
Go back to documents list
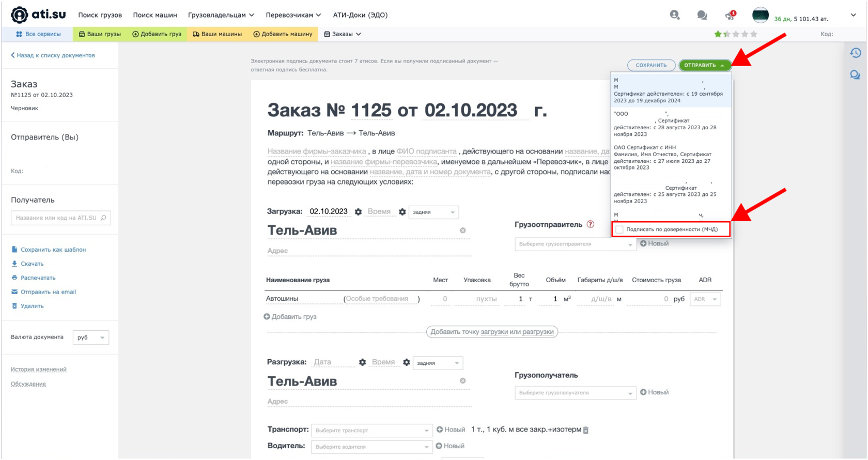(x=53, y=55)
